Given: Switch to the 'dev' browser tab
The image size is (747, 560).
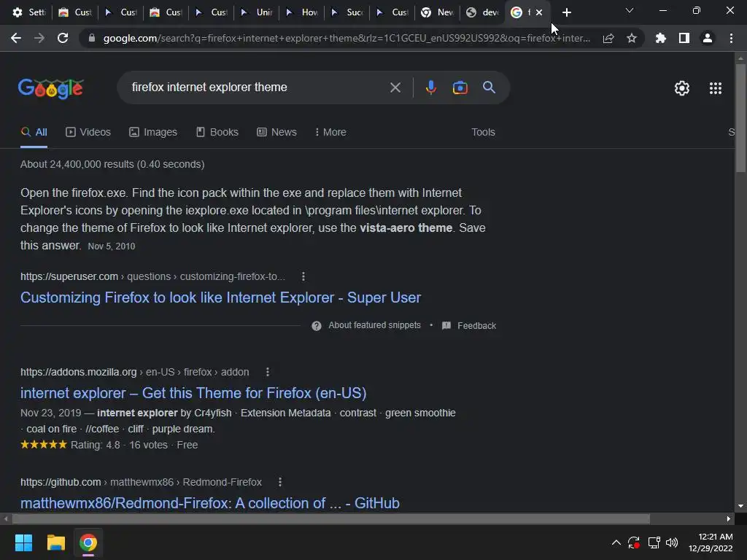Looking at the screenshot, I should point(483,12).
